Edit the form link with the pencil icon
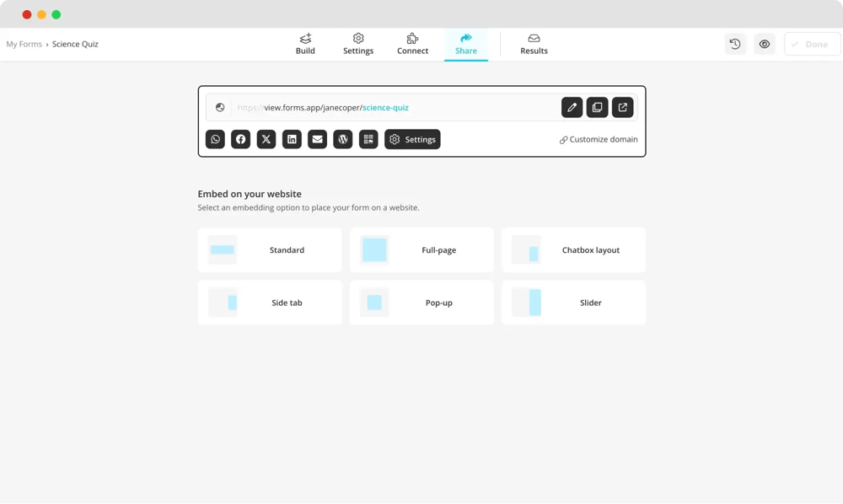The width and height of the screenshot is (843, 504). (572, 107)
